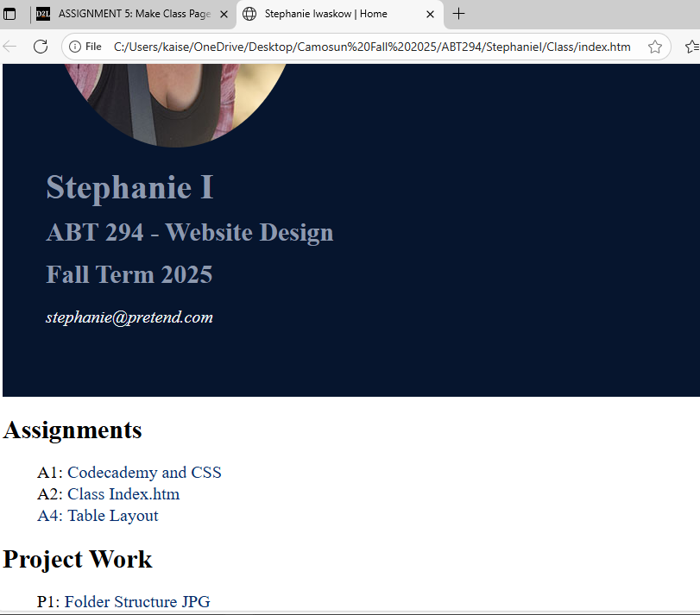Open the Folder Structure JPG link
The image size is (700, 615).
[x=137, y=602]
